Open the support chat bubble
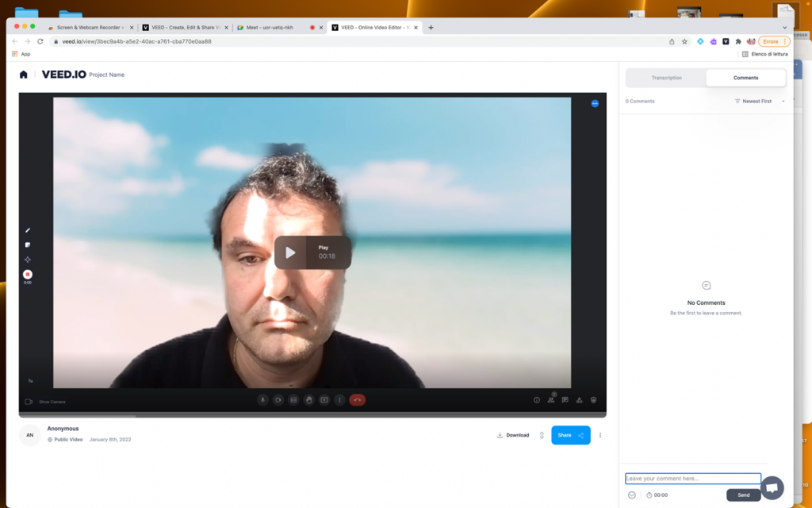 pyautogui.click(x=772, y=488)
